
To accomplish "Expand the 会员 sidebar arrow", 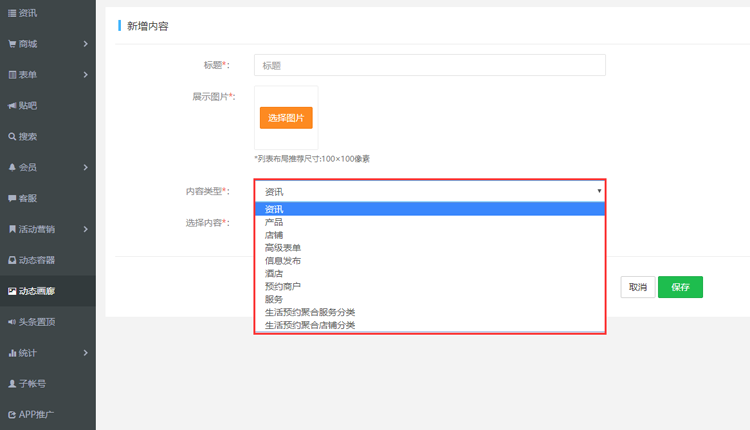I will click(x=86, y=167).
